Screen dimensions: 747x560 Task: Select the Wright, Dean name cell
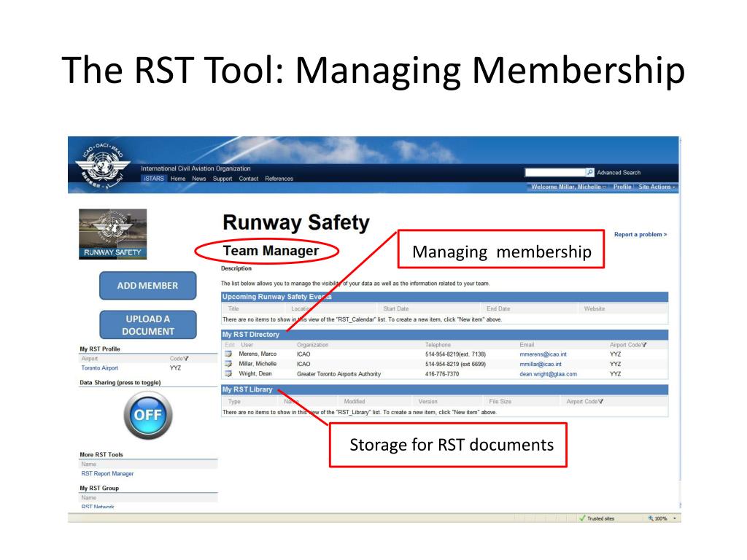coord(255,374)
